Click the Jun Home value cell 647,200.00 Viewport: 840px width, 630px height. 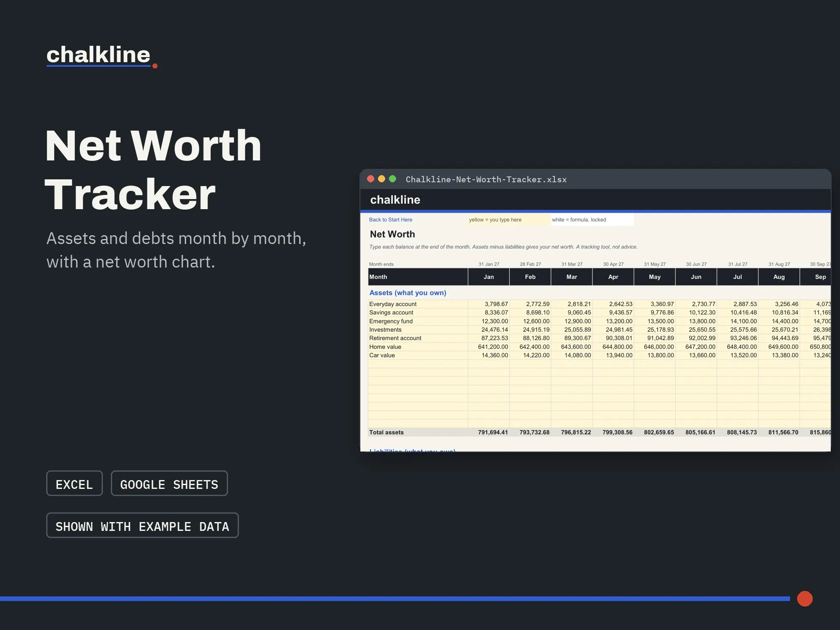click(696, 347)
